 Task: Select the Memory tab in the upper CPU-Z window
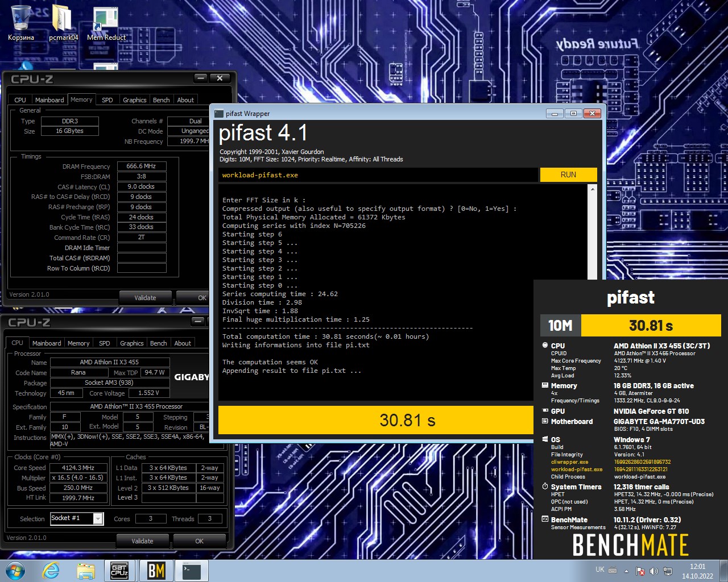click(81, 99)
